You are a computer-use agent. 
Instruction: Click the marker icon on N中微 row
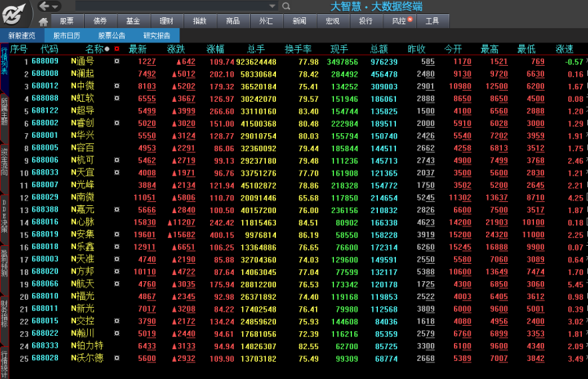click(117, 86)
